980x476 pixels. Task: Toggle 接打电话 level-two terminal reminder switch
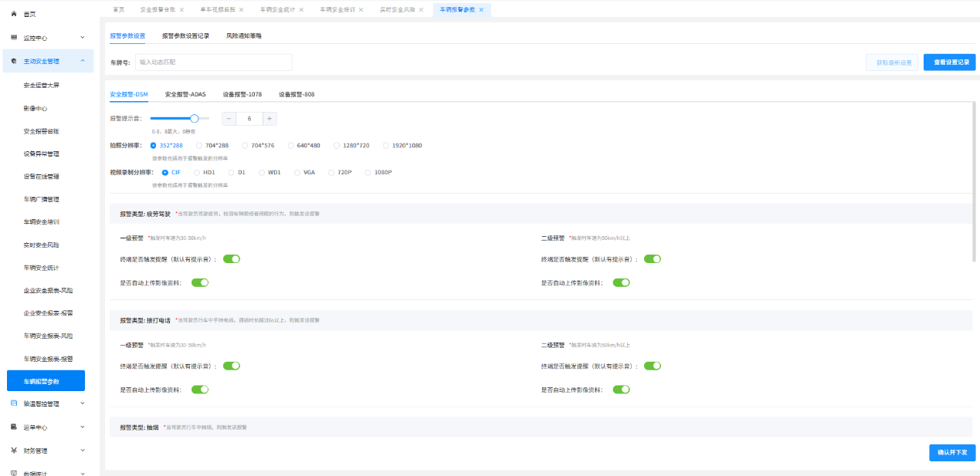pos(653,366)
